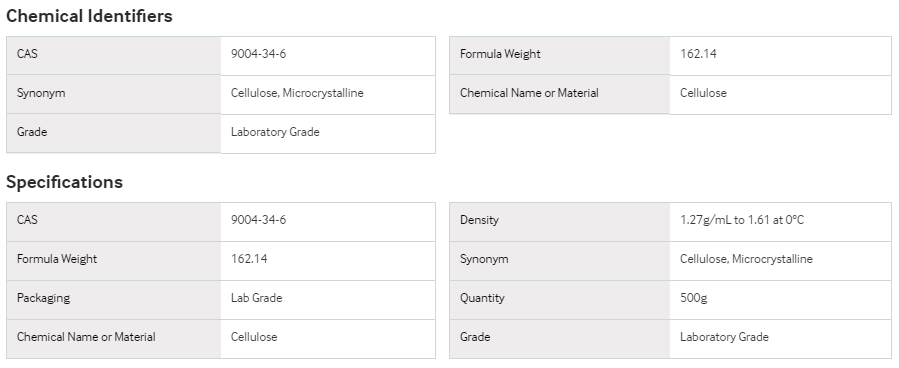
Task: Click the CAS label in Specifications table
Action: 27,220
